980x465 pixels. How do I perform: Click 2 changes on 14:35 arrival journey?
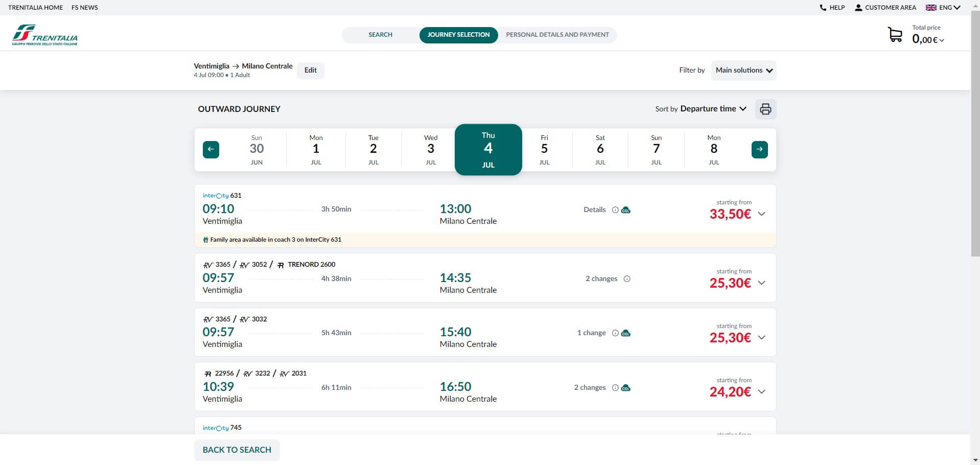(601, 279)
